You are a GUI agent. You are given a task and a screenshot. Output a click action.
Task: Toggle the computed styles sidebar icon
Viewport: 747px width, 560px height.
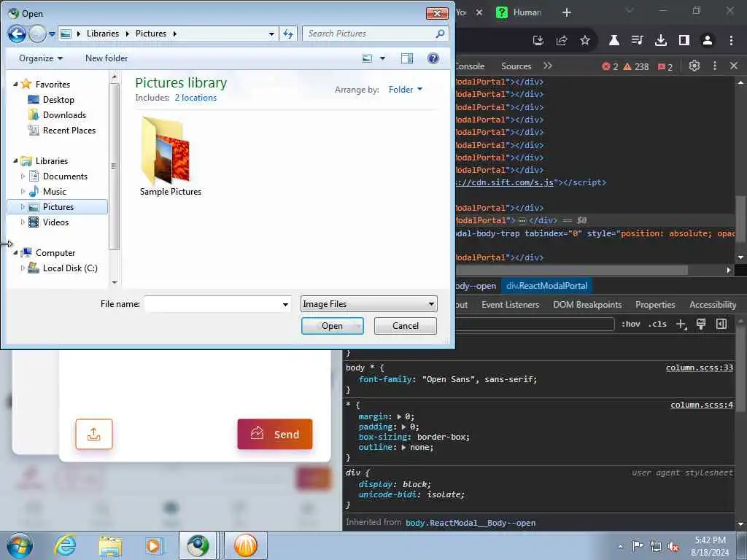coord(721,324)
